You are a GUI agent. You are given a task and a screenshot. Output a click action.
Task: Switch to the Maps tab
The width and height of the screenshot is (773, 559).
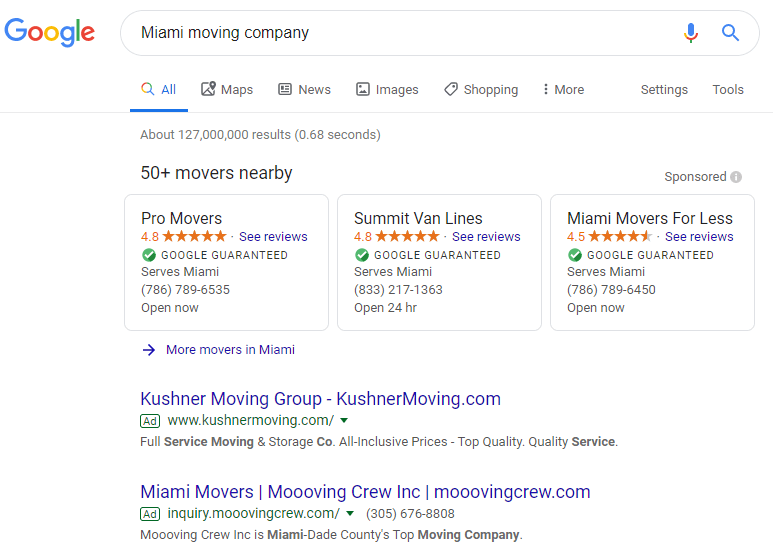[227, 90]
